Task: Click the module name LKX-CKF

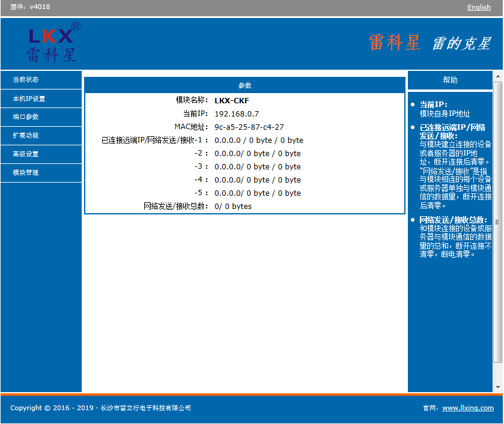Action: (232, 101)
